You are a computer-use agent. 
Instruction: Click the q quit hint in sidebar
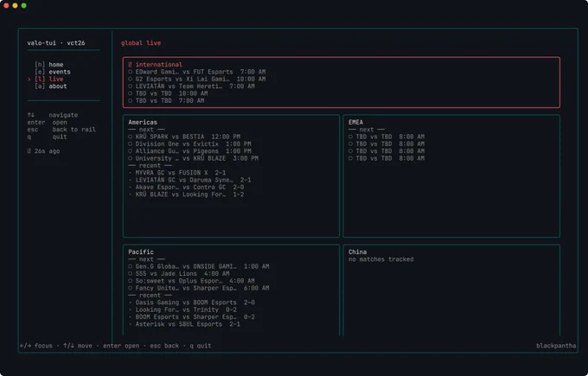[x=47, y=137]
